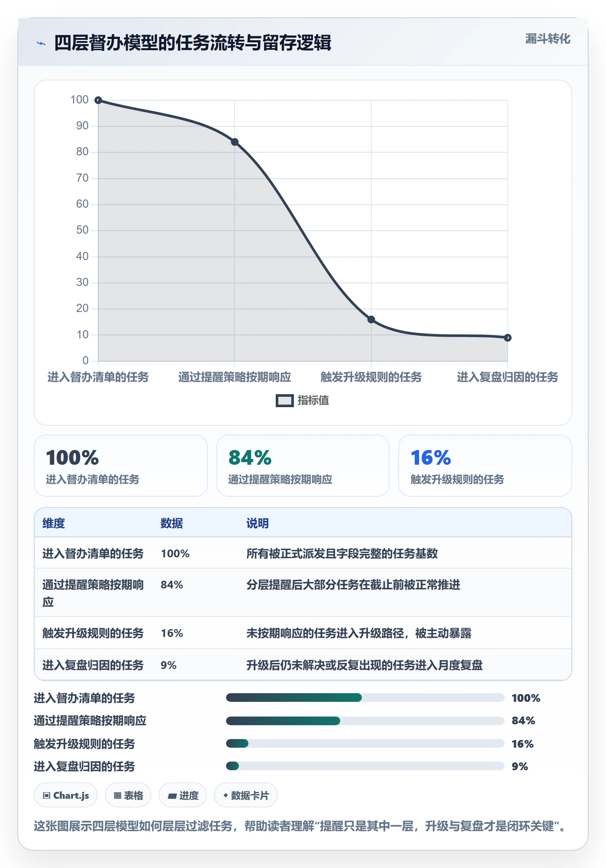Select the 数据卡片 tag chip
The width and height of the screenshot is (606, 868).
[246, 795]
